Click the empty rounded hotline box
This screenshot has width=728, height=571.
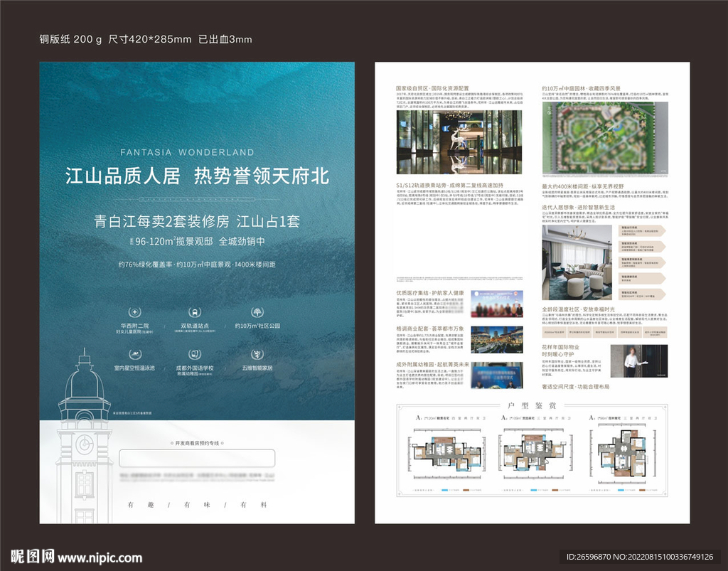pos(197,458)
